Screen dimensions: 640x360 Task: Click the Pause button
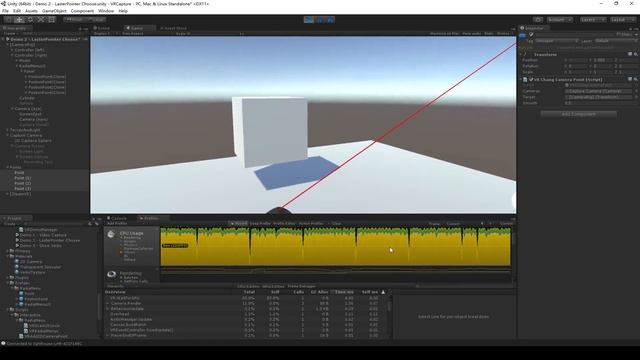[320, 20]
